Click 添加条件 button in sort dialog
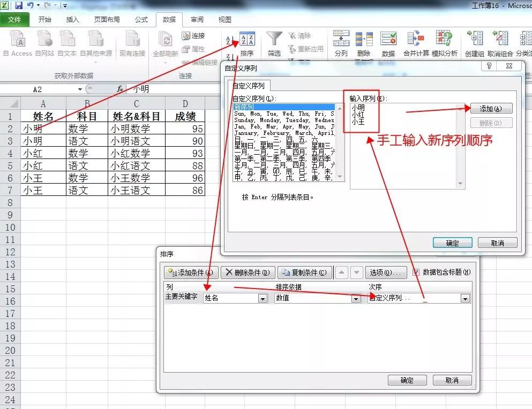The height and width of the screenshot is (409, 532). [x=191, y=272]
